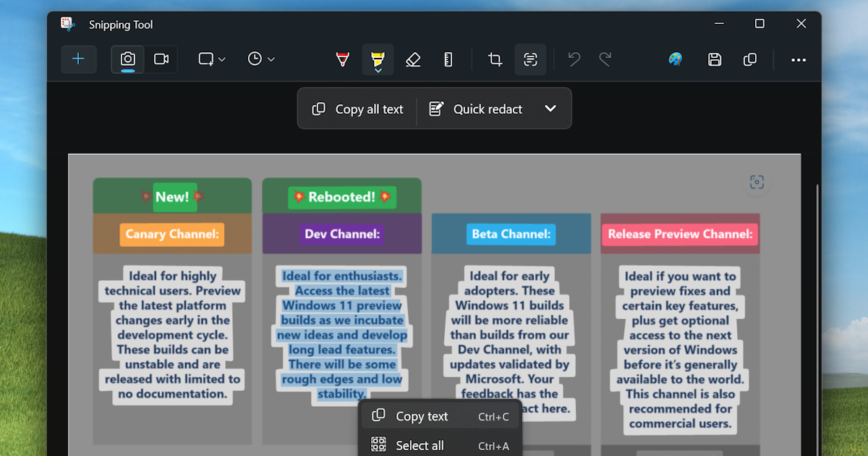
Task: Click the 'Release Preview Channel:' heading text
Action: (x=680, y=234)
